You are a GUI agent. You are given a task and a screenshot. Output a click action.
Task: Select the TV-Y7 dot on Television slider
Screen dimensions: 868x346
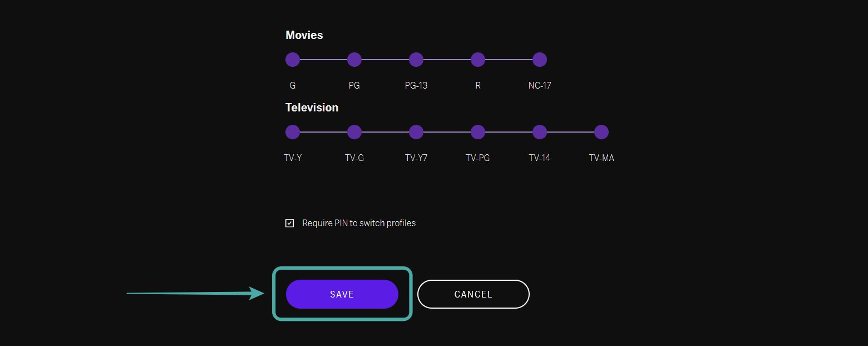click(x=416, y=132)
